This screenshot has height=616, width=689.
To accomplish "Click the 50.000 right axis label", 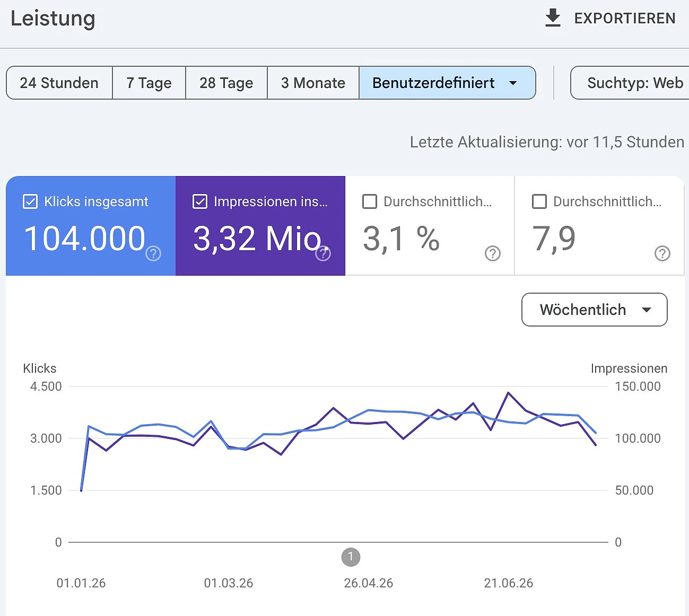I will tap(634, 490).
